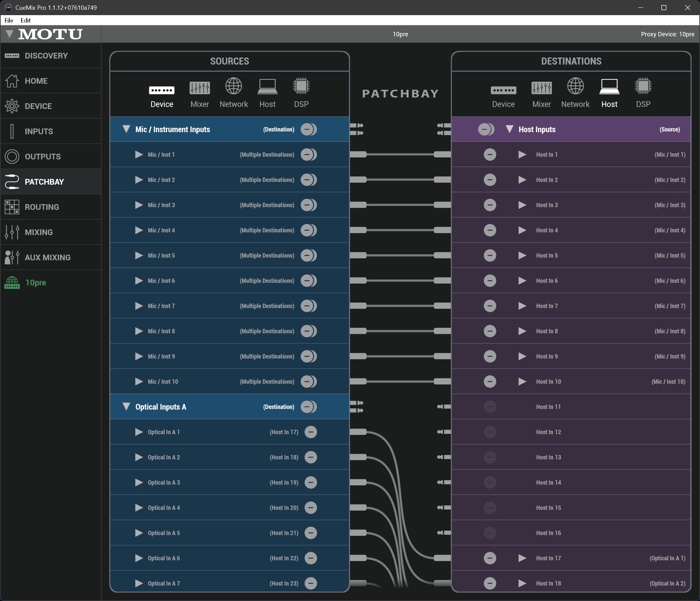
Task: Open the Inputs page icon
Action: pyautogui.click(x=12, y=131)
